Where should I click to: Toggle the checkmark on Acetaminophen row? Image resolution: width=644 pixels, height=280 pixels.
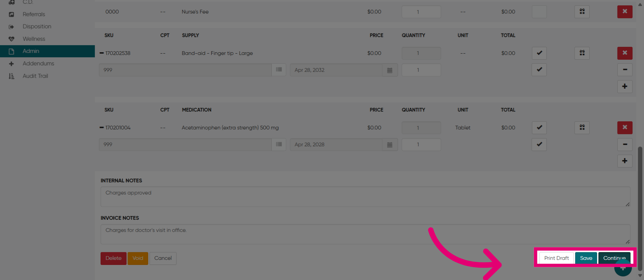point(539,128)
